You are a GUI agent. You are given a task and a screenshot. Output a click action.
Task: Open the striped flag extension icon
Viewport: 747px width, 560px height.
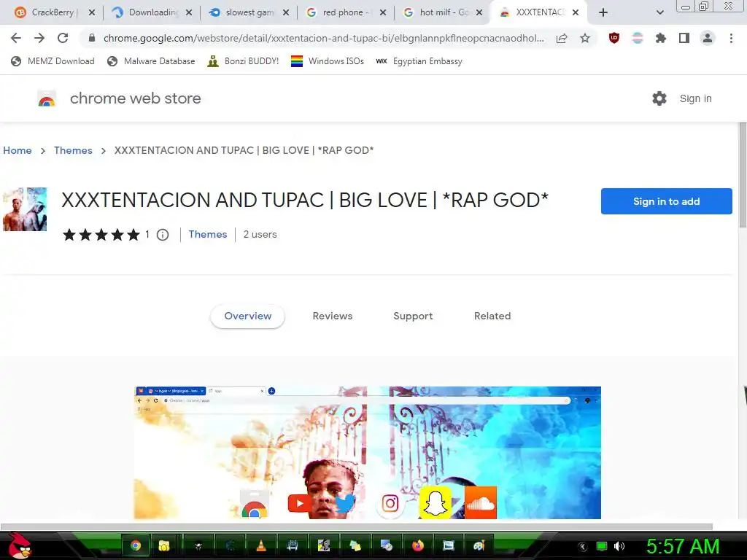638,38
